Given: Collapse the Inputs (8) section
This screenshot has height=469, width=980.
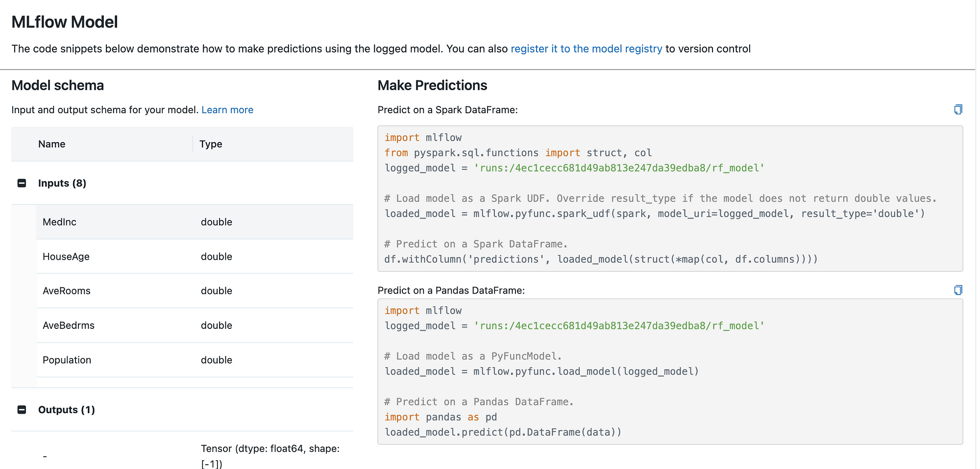Looking at the screenshot, I should pos(22,183).
